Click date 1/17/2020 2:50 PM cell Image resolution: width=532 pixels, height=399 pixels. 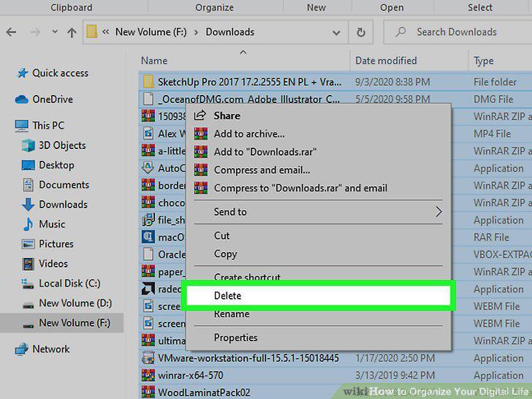(395, 358)
